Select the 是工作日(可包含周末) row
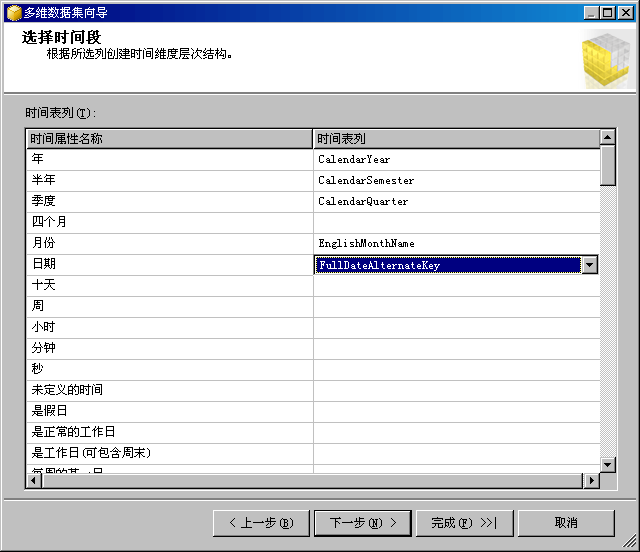This screenshot has height=552, width=640. coord(169,454)
